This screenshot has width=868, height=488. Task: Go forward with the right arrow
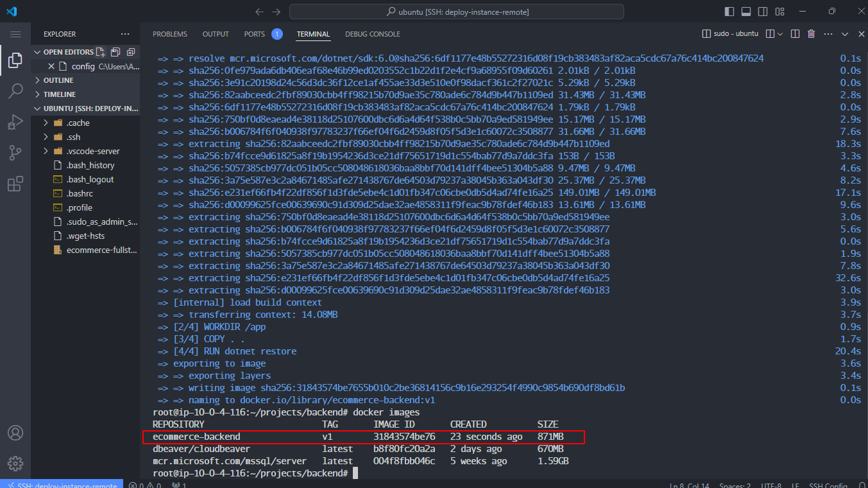277,12
